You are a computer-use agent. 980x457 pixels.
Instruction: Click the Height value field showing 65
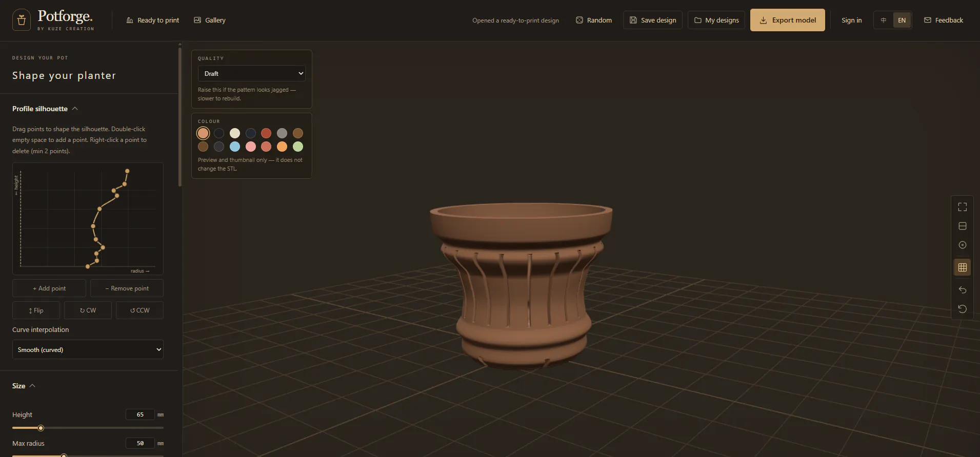click(140, 414)
